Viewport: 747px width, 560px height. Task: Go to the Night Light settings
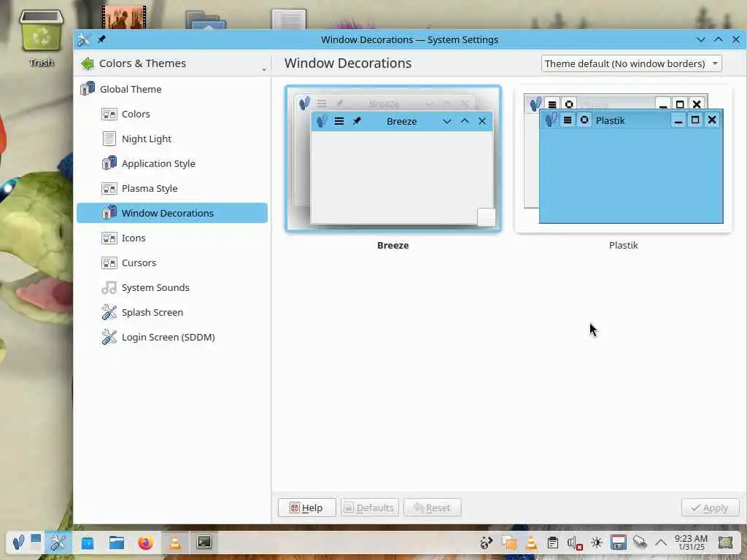[x=172, y=139]
